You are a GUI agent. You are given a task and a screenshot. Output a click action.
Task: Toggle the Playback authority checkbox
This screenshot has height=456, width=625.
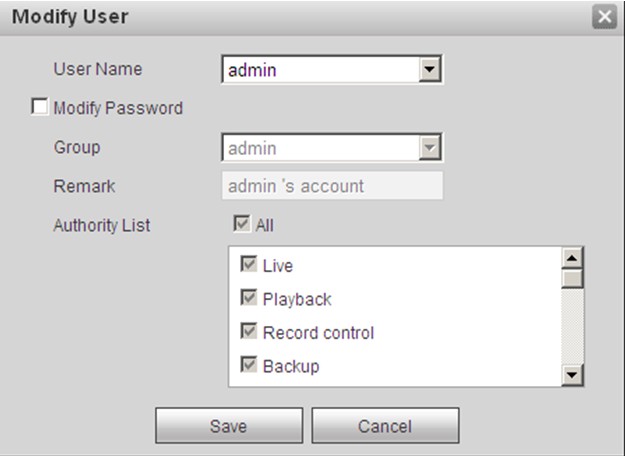pos(249,299)
